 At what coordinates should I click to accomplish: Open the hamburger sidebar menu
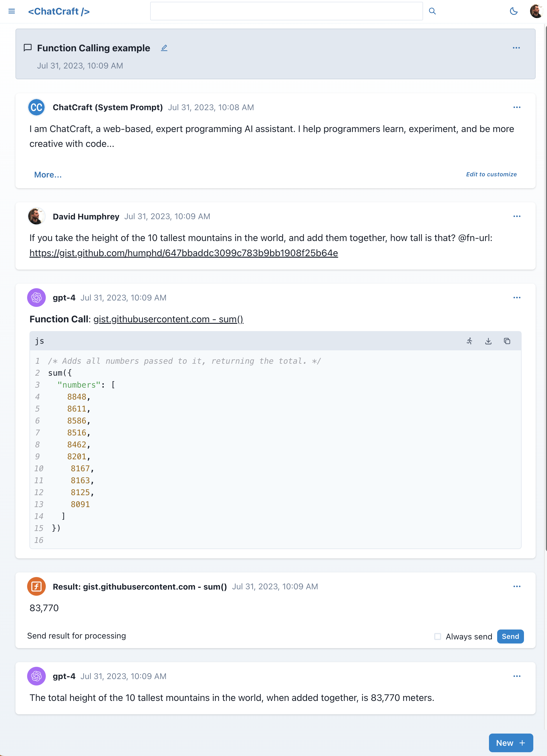pos(12,11)
